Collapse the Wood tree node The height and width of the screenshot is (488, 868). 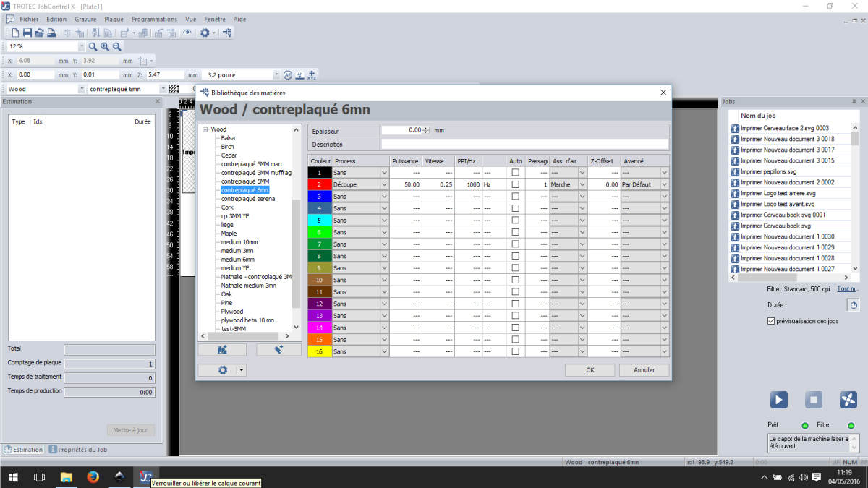tap(205, 129)
